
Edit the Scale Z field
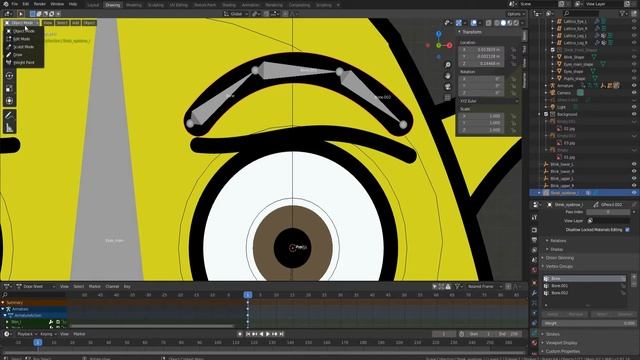point(481,130)
